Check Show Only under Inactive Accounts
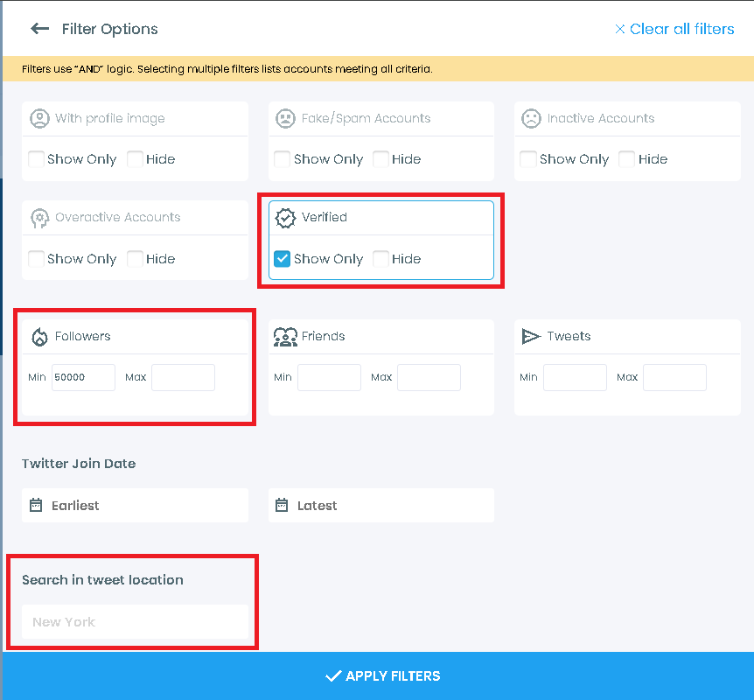Viewport: 754px width, 700px height. (x=528, y=159)
